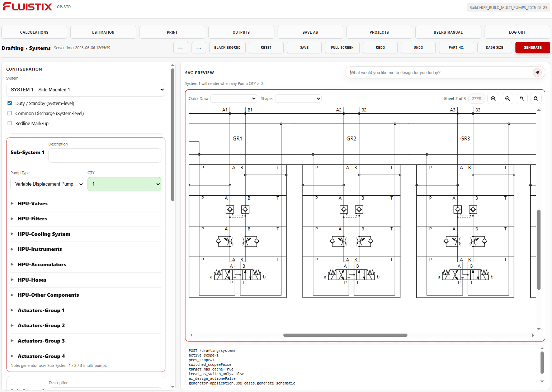Expand Actuators-Group 3 section

(86, 341)
